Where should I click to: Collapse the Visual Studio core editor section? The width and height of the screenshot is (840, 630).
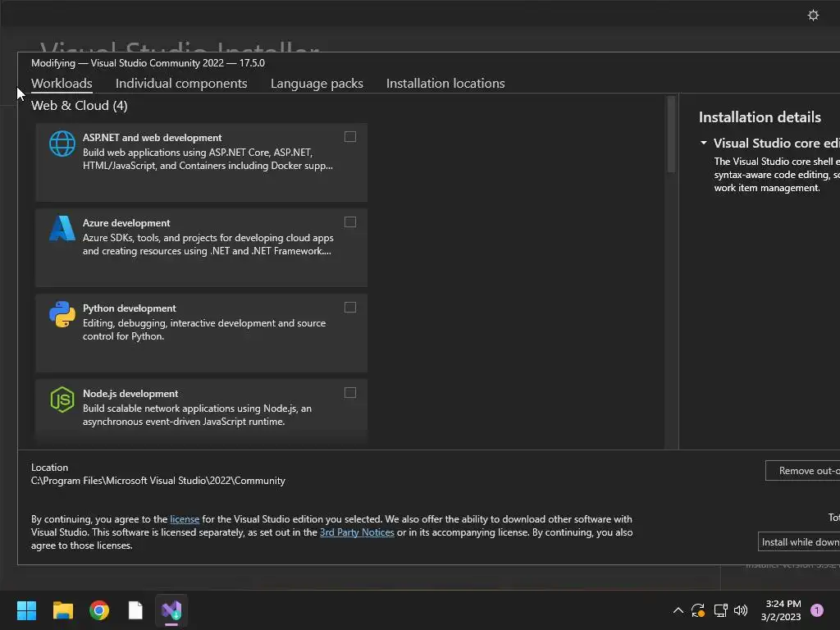[x=704, y=143]
